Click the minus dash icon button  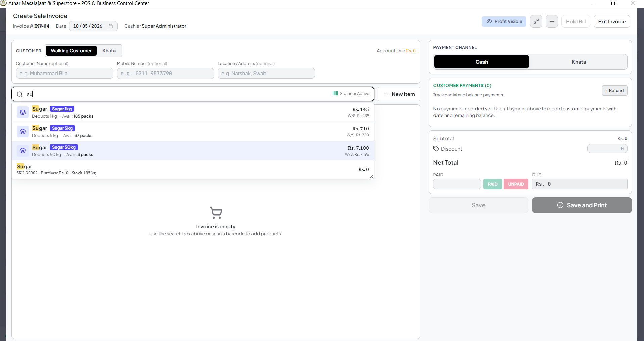[552, 21]
